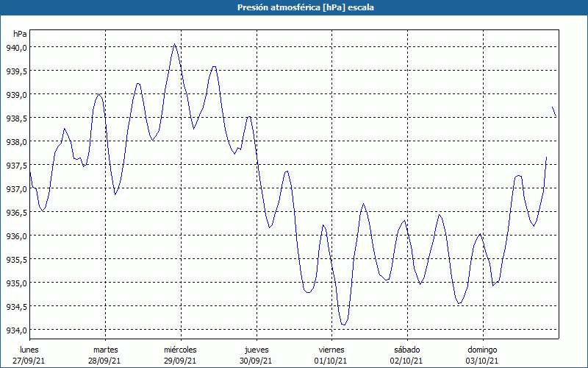
Task: Click the 934,5 y-axis value
Action: (x=16, y=307)
